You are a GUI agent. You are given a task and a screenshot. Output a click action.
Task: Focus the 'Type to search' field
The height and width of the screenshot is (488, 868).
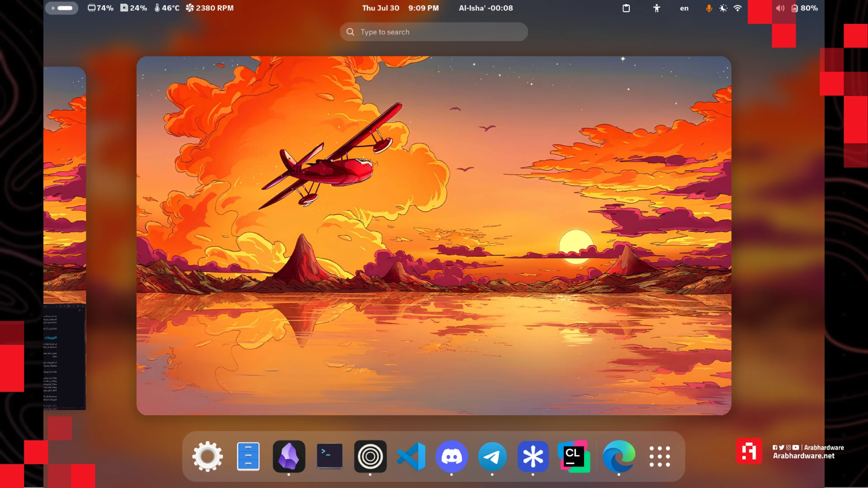coord(434,32)
